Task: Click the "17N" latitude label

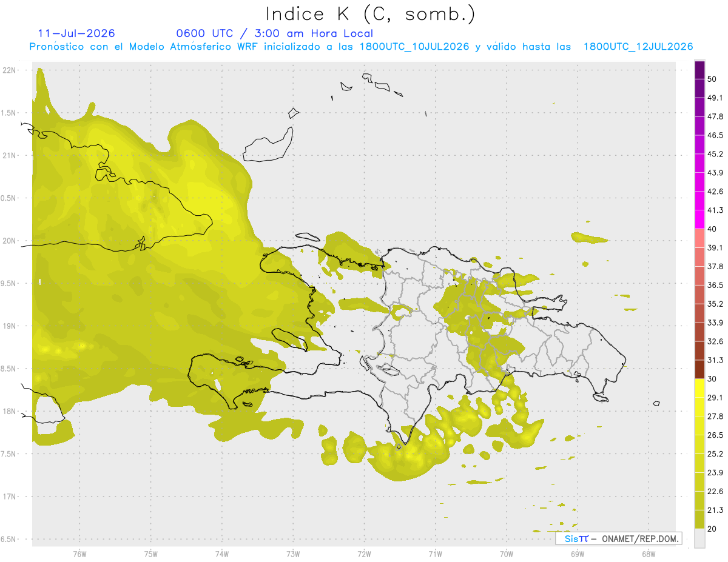Action: 10,497
